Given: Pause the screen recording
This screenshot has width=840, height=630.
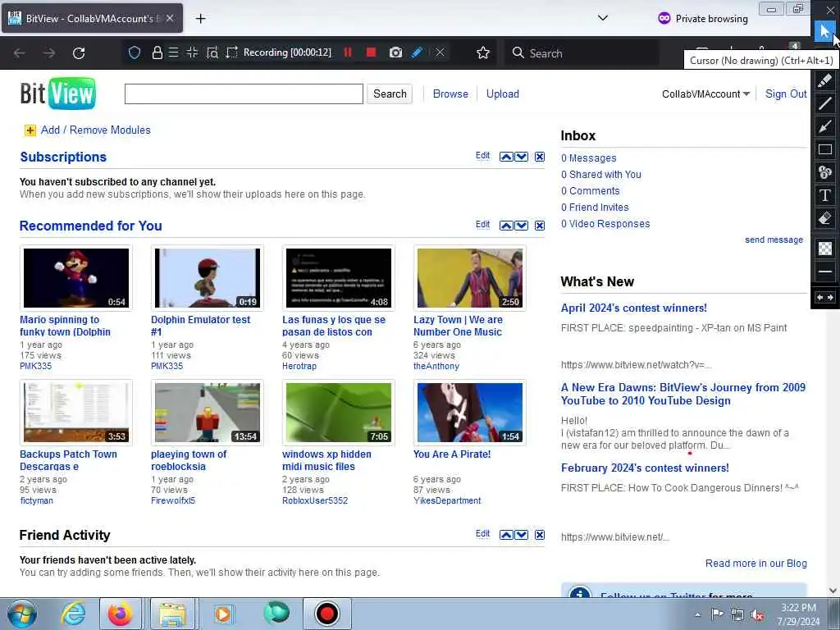Looking at the screenshot, I should click(x=348, y=52).
